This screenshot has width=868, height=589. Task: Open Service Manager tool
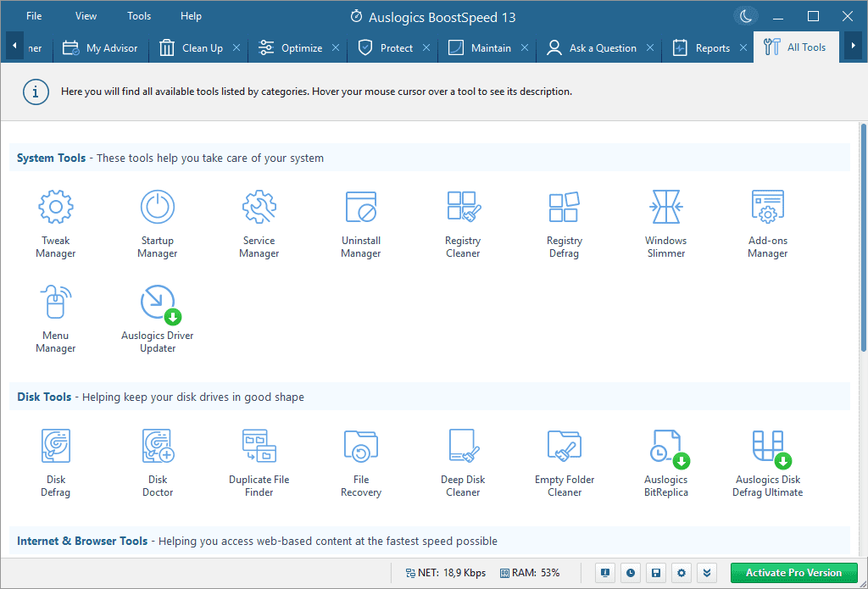pyautogui.click(x=259, y=224)
